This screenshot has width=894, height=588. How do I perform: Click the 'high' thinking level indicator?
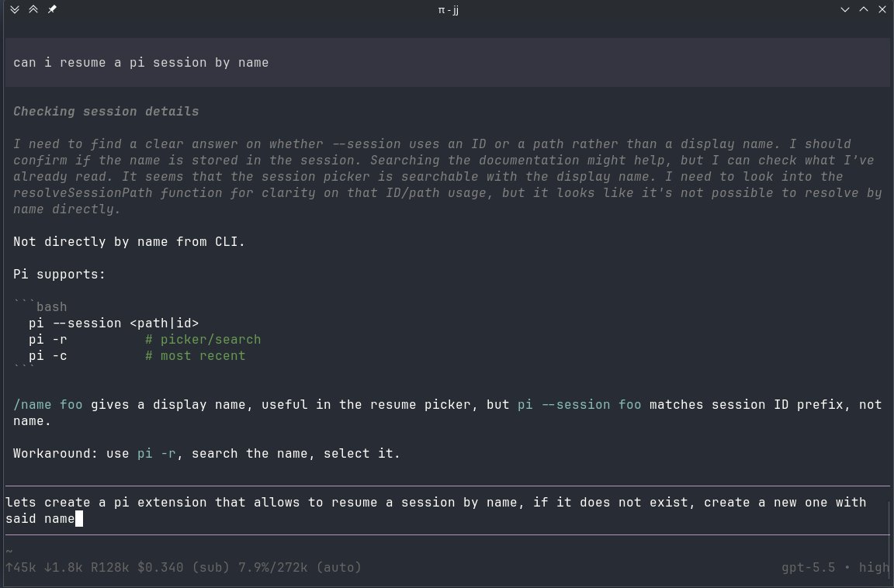pyautogui.click(x=874, y=568)
